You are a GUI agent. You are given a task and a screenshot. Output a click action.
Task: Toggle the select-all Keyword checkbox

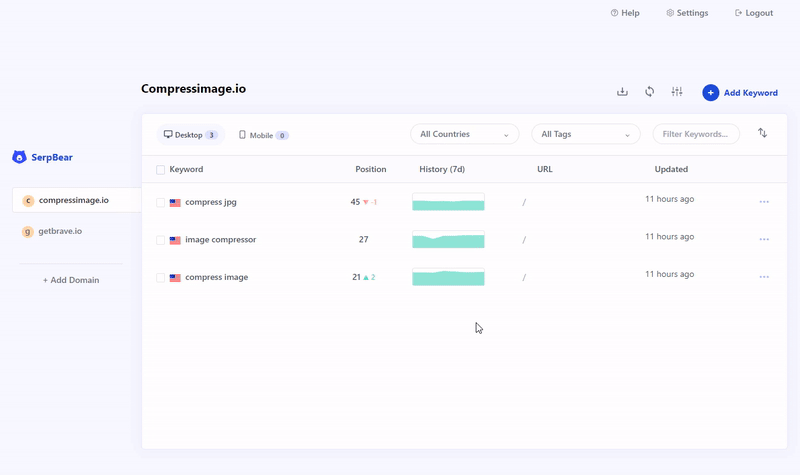tap(160, 169)
